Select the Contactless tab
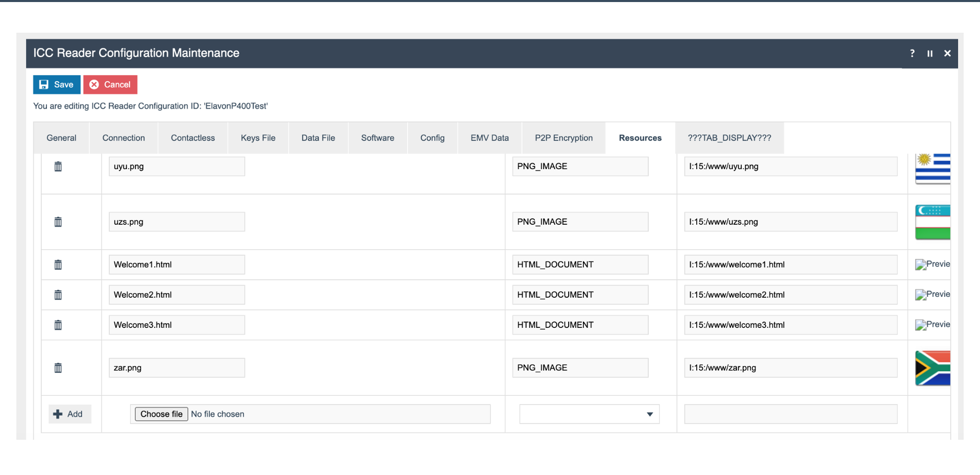The image size is (980, 475). 192,138
